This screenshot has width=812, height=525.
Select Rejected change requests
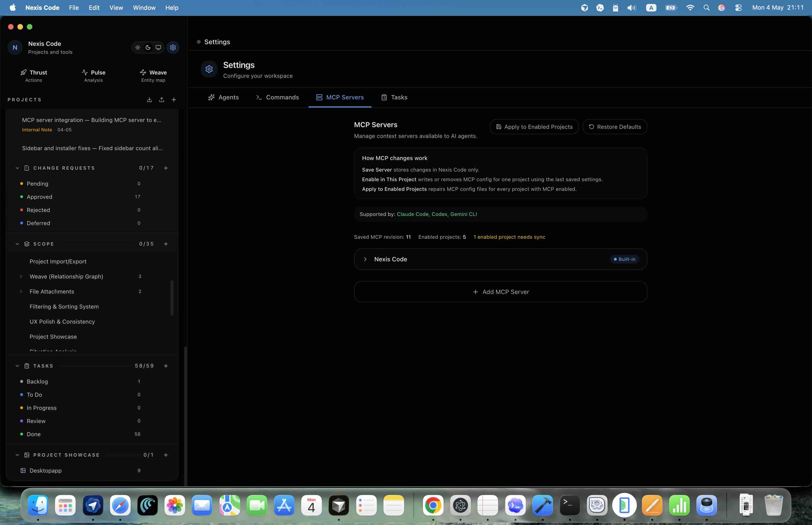(x=80, y=210)
